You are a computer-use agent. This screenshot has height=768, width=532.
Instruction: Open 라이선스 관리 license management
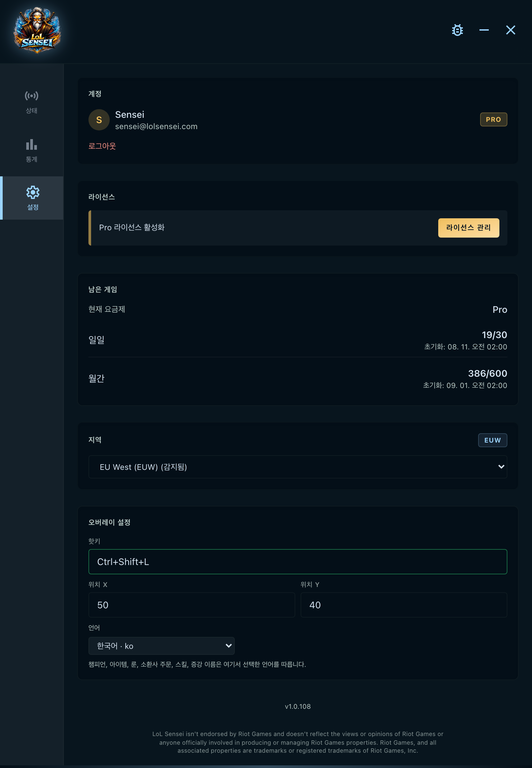point(468,228)
